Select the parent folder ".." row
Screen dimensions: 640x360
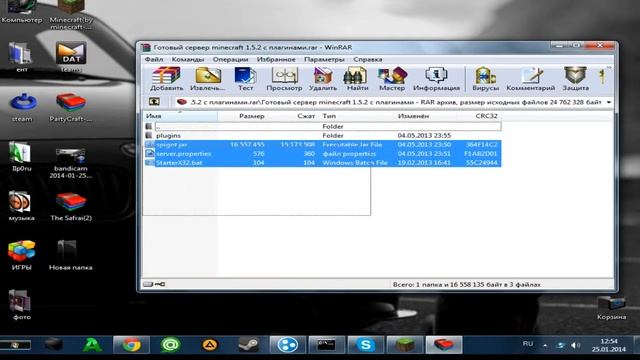tap(322, 127)
